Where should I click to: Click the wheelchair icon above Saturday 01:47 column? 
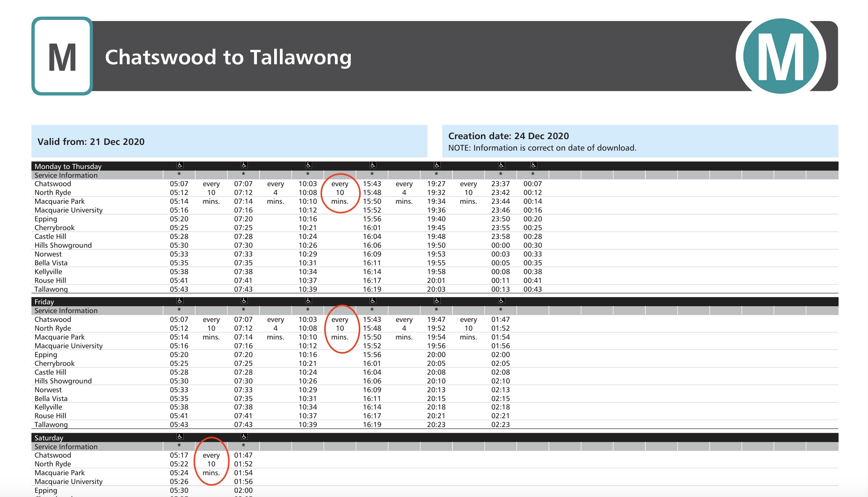[x=244, y=437]
